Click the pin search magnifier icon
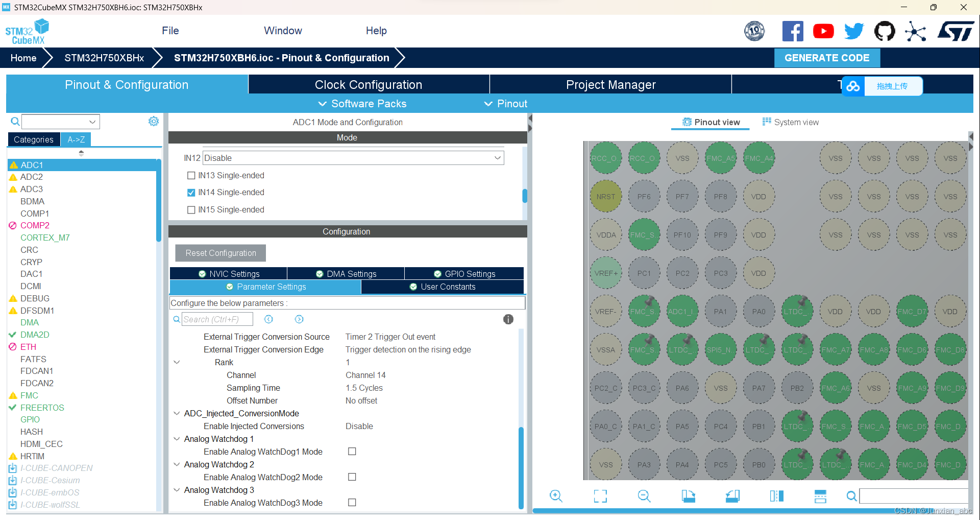This screenshot has height=520, width=980. point(851,496)
